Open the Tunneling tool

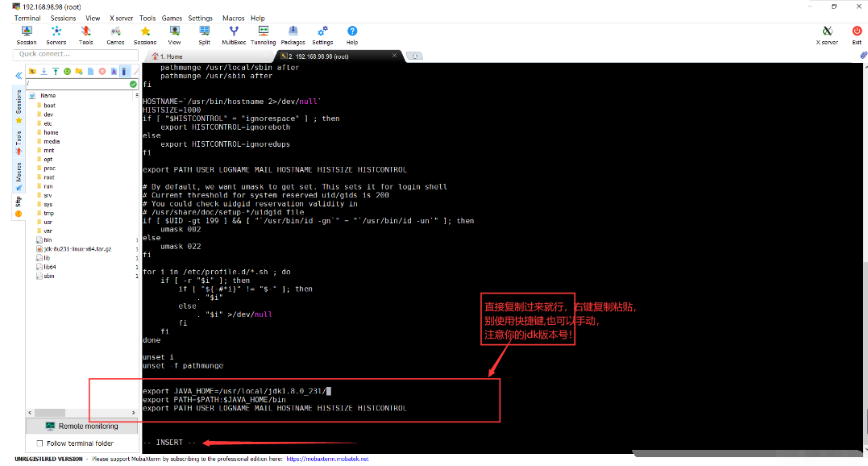(263, 35)
